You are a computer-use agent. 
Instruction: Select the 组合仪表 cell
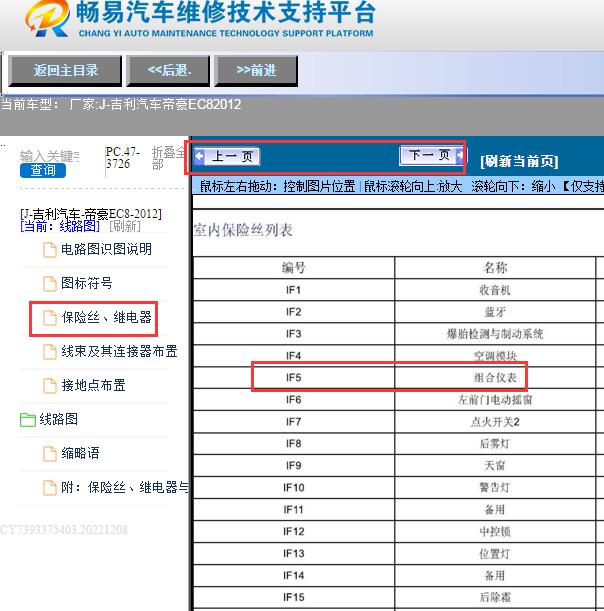pos(495,378)
